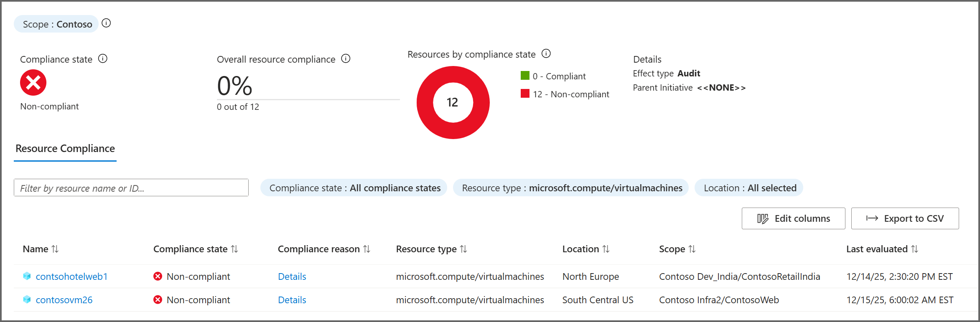Click info icon next to Scope Contoso
Viewport: 980px width, 322px height.
tap(106, 23)
